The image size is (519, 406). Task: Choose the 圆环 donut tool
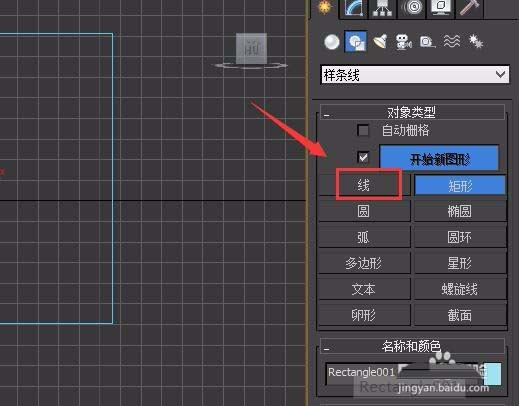coord(460,237)
